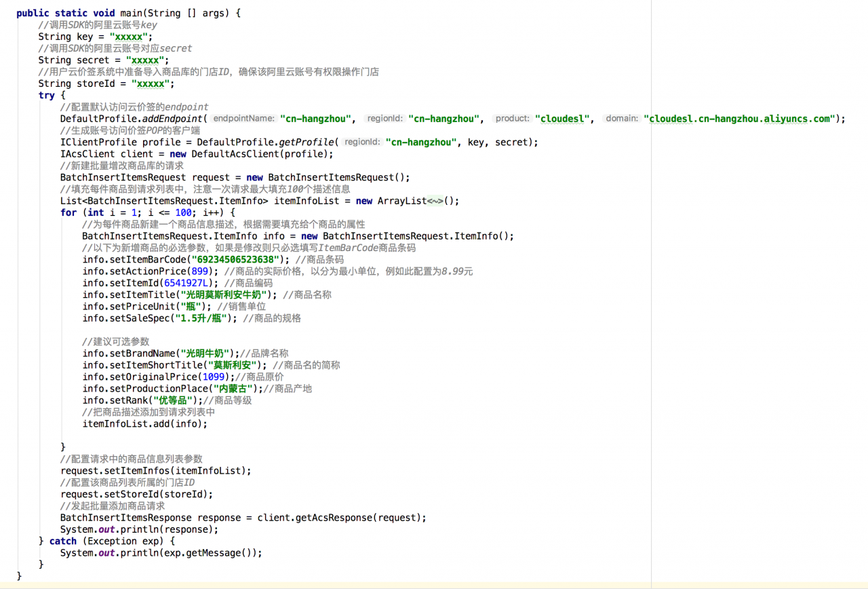Click the comment "//生成账号访问价签POP的客户端"
868x589 pixels.
pyautogui.click(x=130, y=130)
